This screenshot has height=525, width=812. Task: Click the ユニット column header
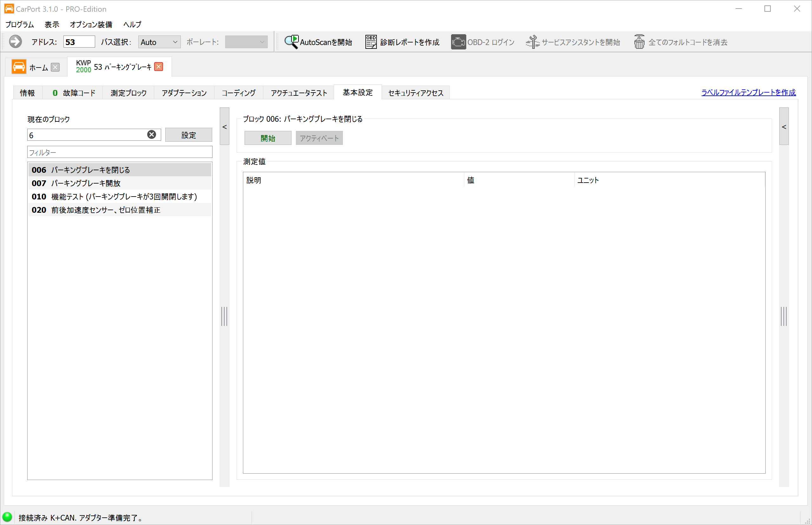(670, 180)
